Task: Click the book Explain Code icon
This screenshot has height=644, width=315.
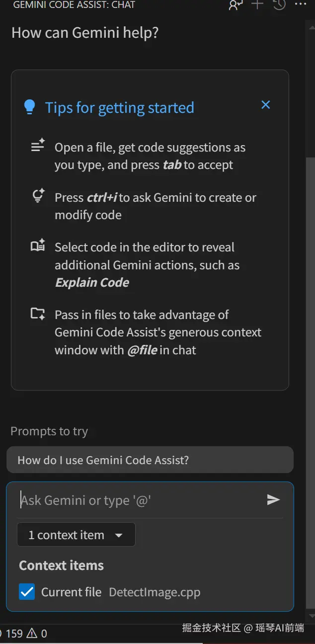Action: (38, 245)
